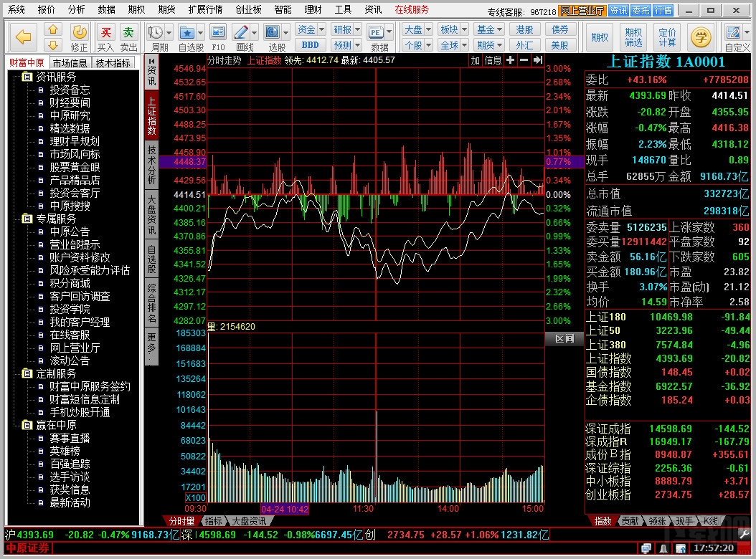Click the 区间 button beside chart
This screenshot has width=756, height=559.
564,338
